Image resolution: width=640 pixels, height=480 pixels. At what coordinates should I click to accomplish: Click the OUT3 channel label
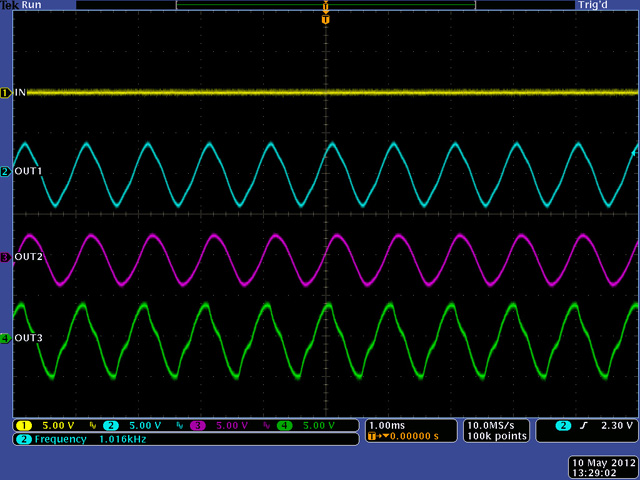pyautogui.click(x=28, y=338)
